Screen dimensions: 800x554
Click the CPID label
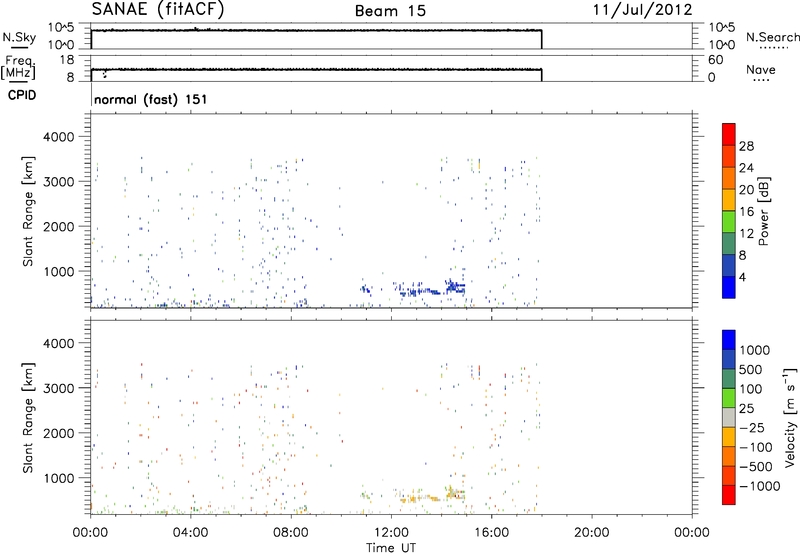point(22,95)
